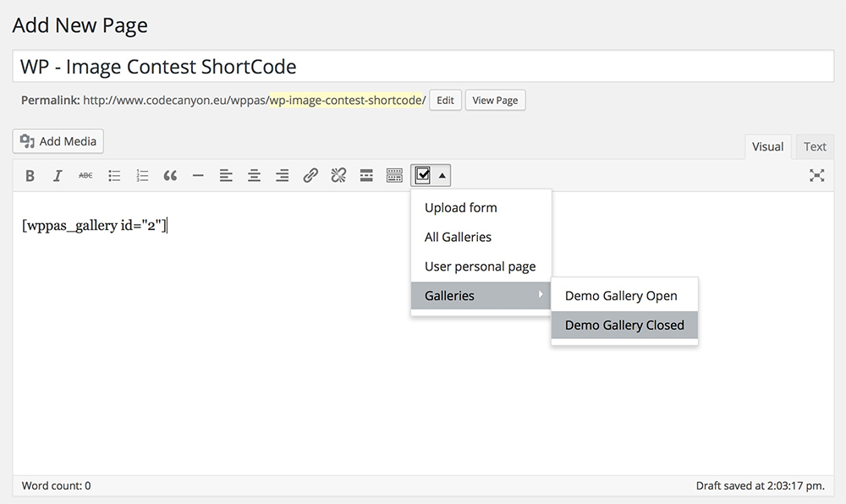The height and width of the screenshot is (504, 846).
Task: Insert a numbered list
Action: point(142,176)
